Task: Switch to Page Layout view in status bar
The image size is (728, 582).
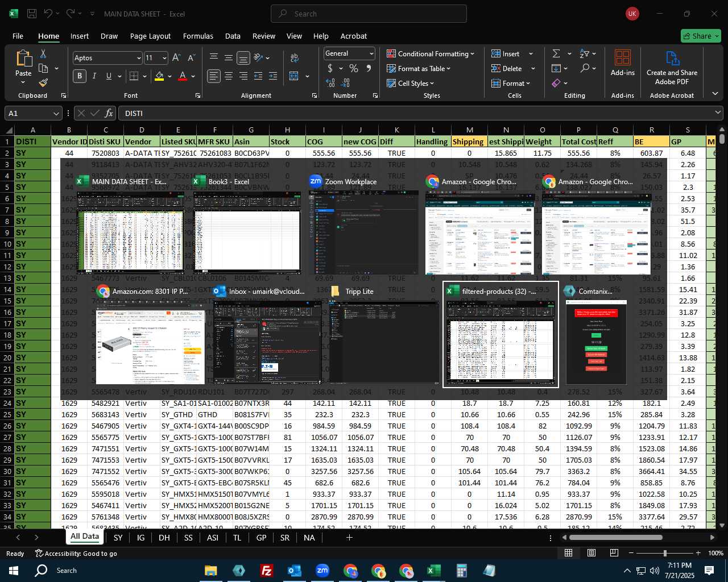Action: 591,553
